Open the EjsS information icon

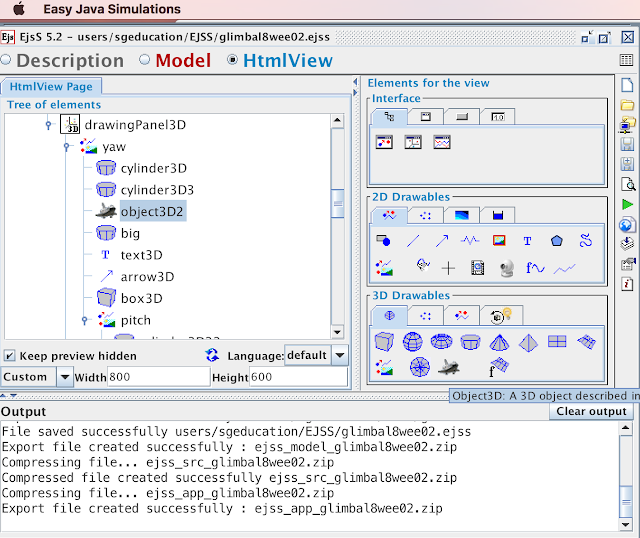pos(627,284)
